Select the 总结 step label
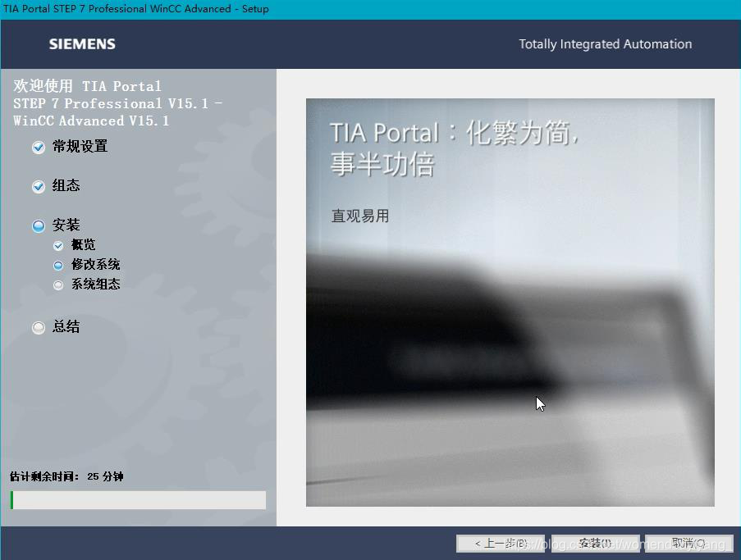 pyautogui.click(x=66, y=326)
